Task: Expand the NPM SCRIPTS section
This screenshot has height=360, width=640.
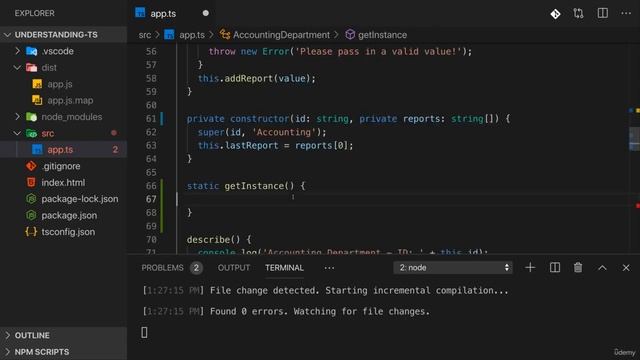Action: pyautogui.click(x=63, y=352)
